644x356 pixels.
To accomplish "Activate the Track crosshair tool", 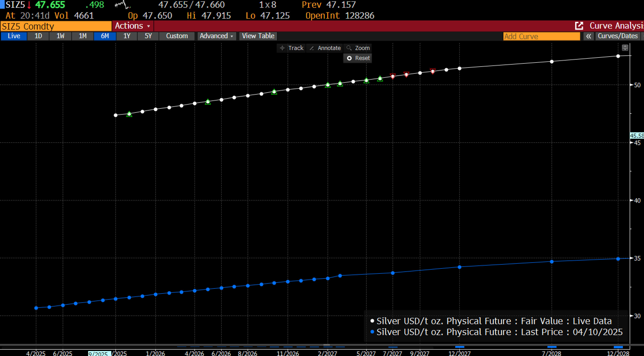I will [x=291, y=48].
